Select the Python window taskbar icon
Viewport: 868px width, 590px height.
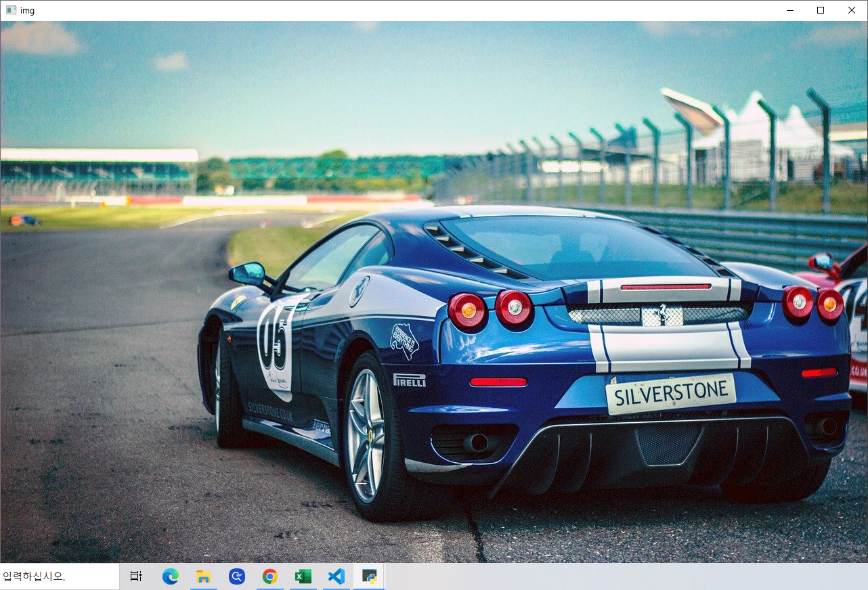pyautogui.click(x=369, y=576)
